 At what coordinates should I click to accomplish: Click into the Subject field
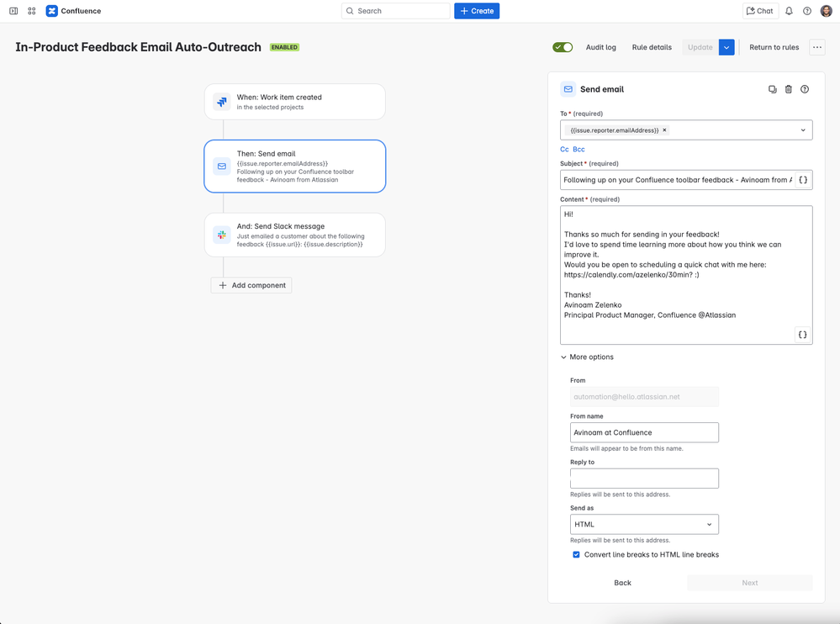point(677,180)
